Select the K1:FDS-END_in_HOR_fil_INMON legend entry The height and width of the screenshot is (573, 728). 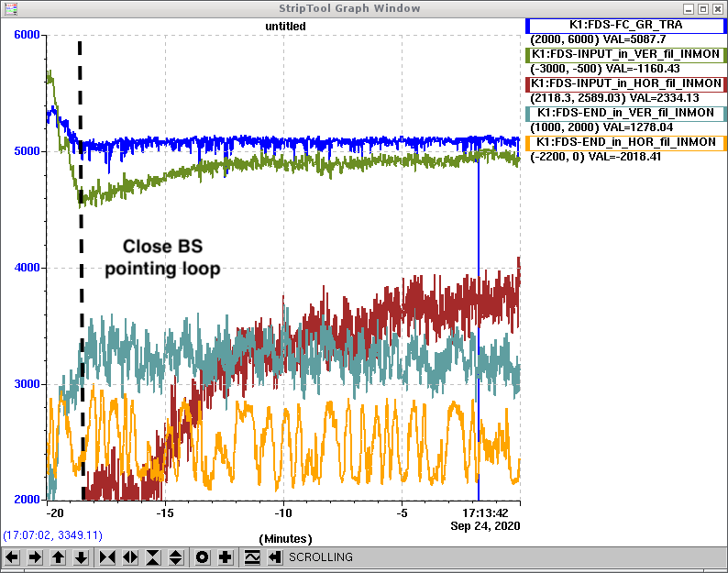tap(625, 142)
